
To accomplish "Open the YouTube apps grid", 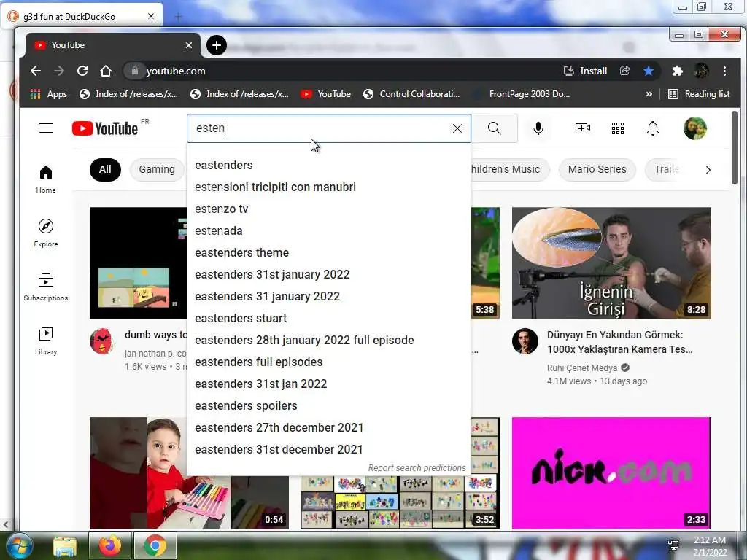I will tap(618, 128).
